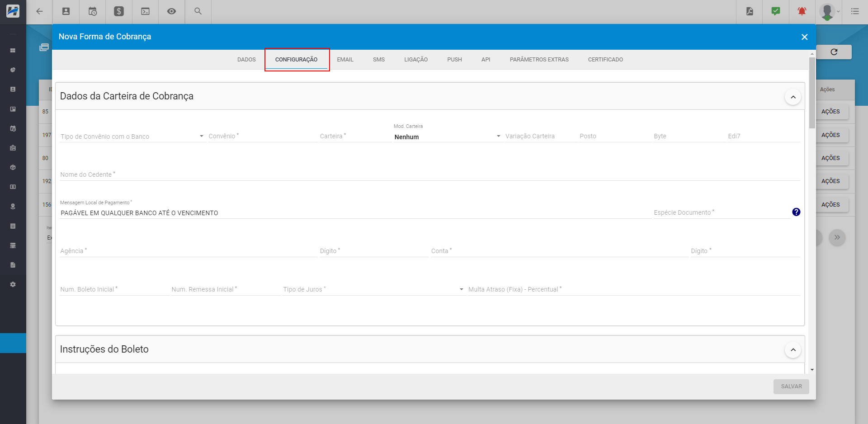Click the eye view icon in toolbar
Screen dimensions: 868x424
point(171,12)
